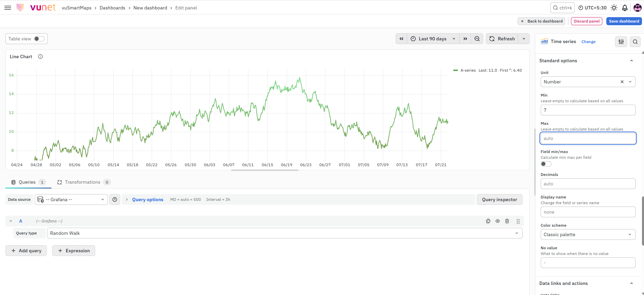Click the Discard panel button
Screen dimensions: 644x295
pyautogui.click(x=586, y=21)
